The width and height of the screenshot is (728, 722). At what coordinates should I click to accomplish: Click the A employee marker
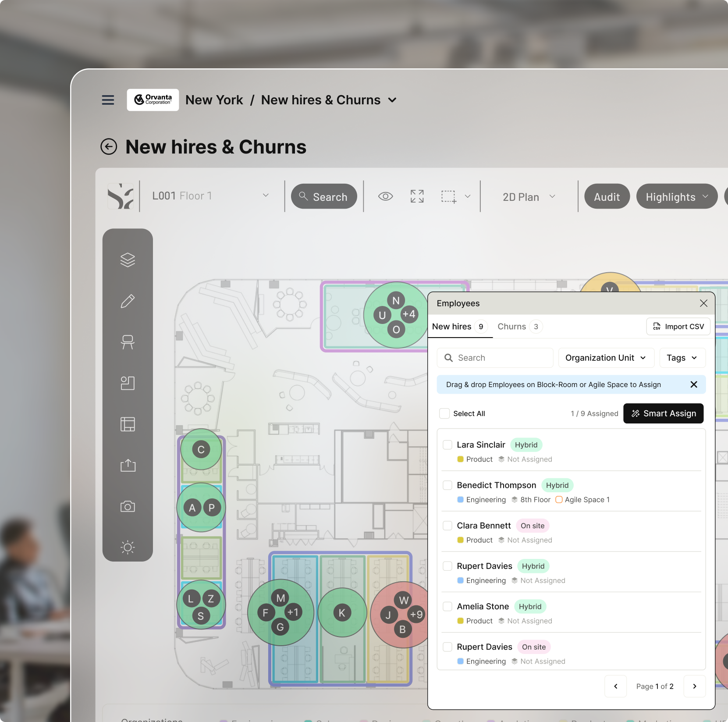coord(192,508)
